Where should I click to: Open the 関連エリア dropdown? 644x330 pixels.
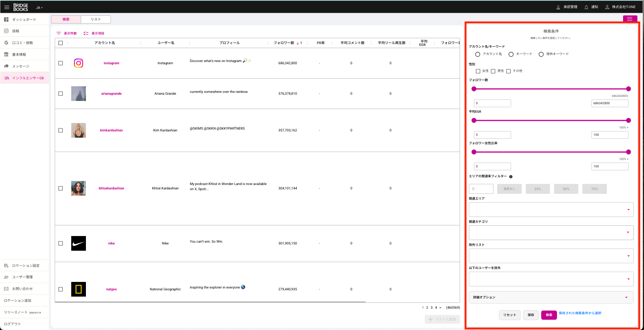tap(551, 210)
